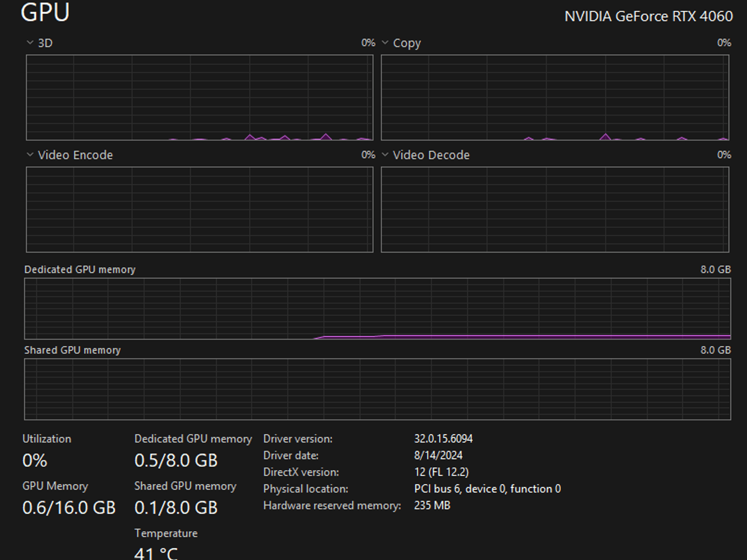Select PCI bus 6, device 0, function 0
Viewport: 747px width, 560px height.
coord(487,489)
